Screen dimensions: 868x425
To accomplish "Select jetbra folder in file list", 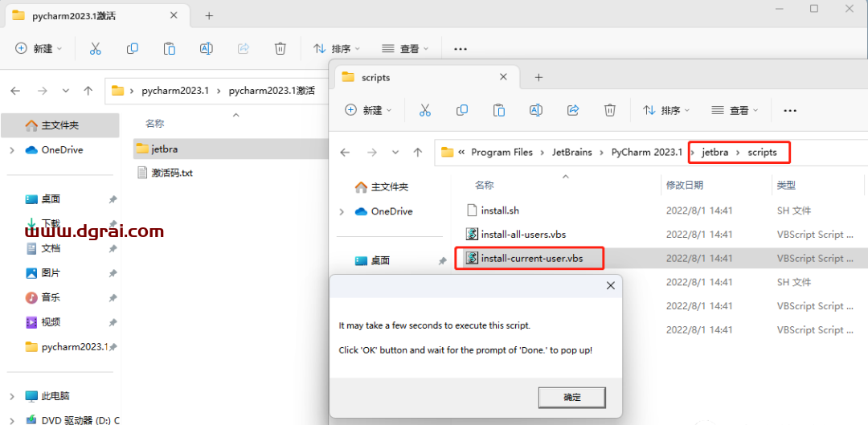I will click(231, 149).
